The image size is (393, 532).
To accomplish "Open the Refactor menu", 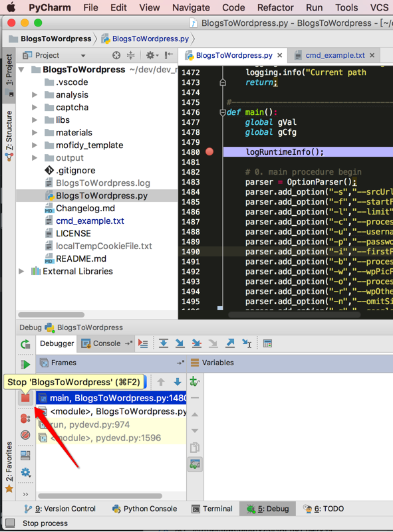I will coord(275,7).
